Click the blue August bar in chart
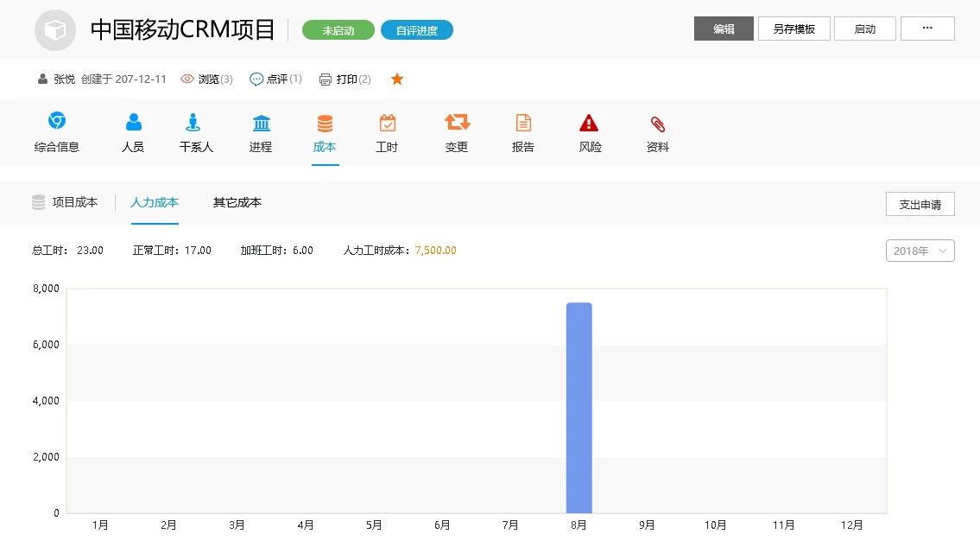Screen dimensions: 980x547 point(579,408)
